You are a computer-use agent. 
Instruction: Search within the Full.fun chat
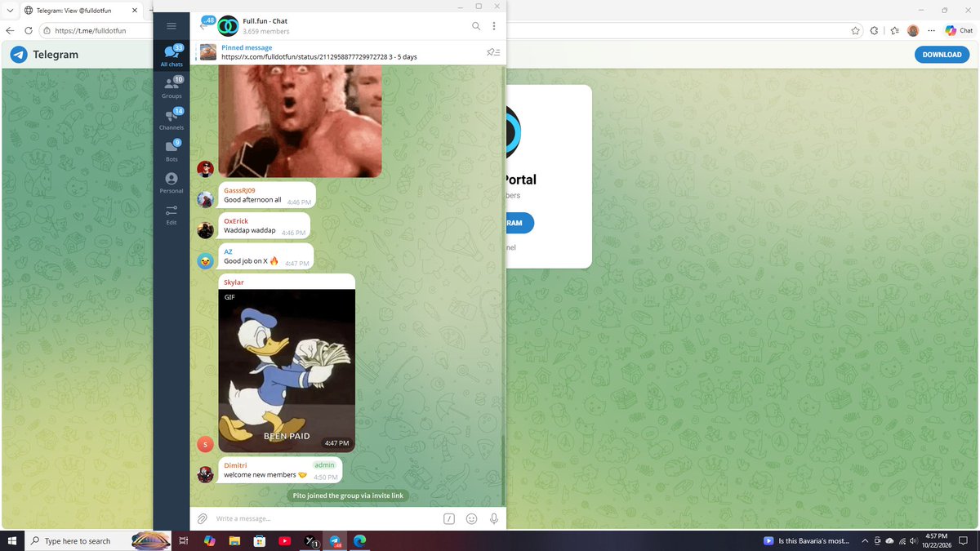click(x=476, y=26)
